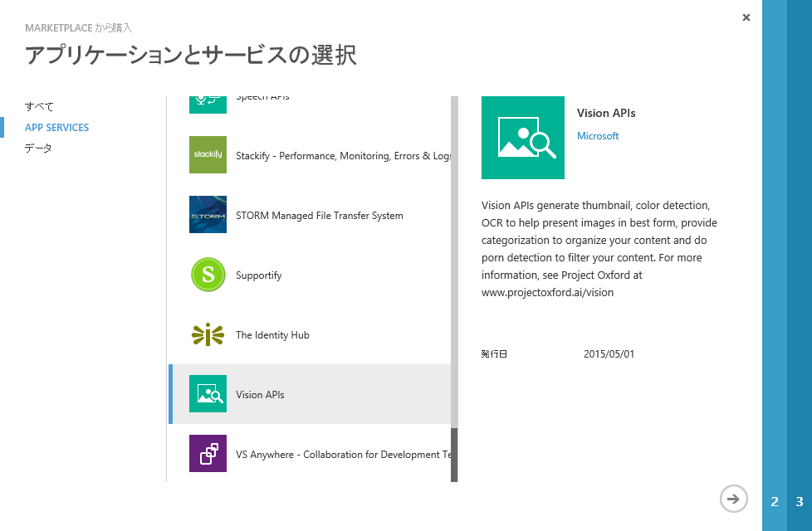
Task: Click the VS Anywhere purple icon
Action: (x=208, y=454)
